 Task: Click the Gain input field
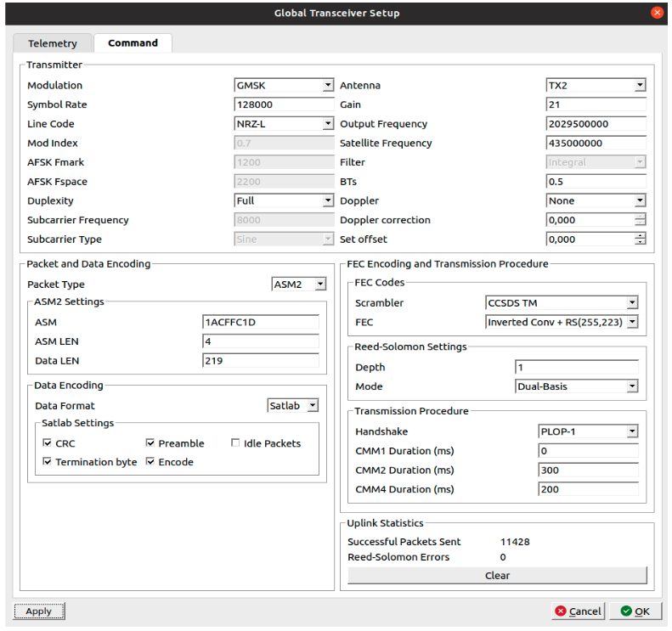(596, 104)
